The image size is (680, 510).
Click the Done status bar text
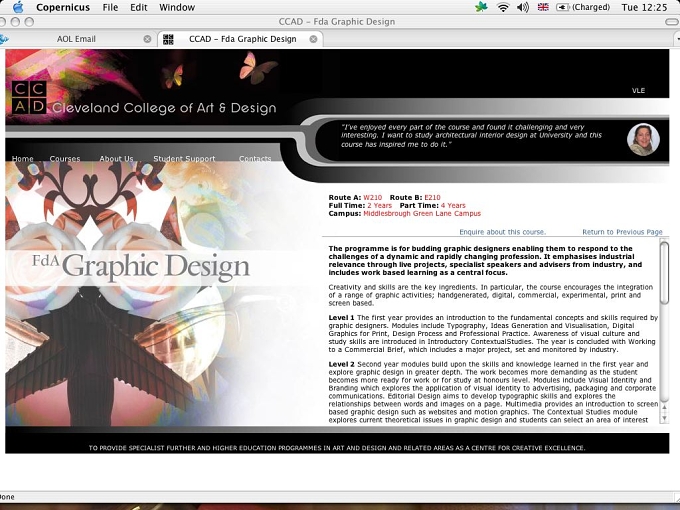click(7, 497)
